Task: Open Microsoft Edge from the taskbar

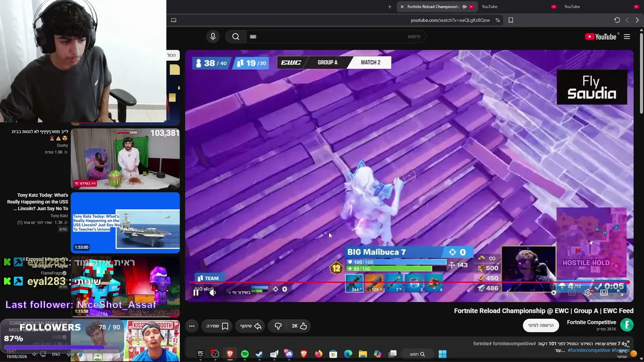Action: 348,354
